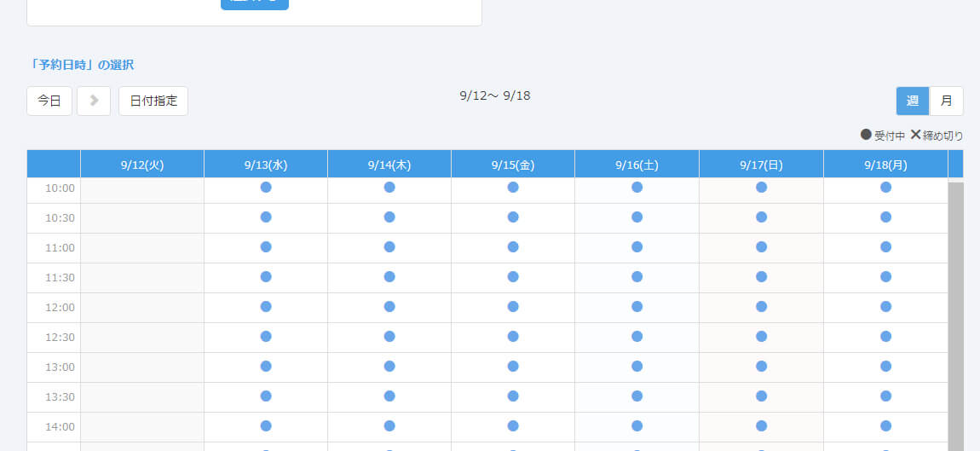Screen dimensions: 980x451
Task: Go to next week with arrow button
Action: [x=94, y=101]
